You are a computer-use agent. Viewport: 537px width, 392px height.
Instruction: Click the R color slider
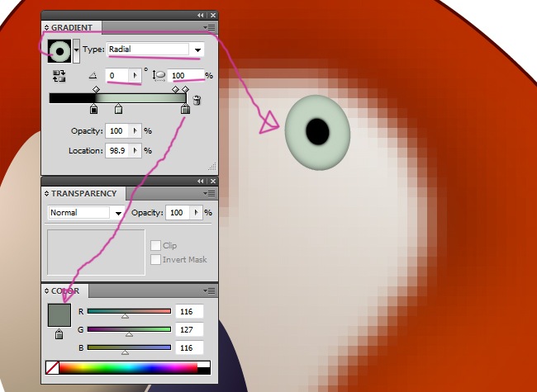click(x=129, y=311)
